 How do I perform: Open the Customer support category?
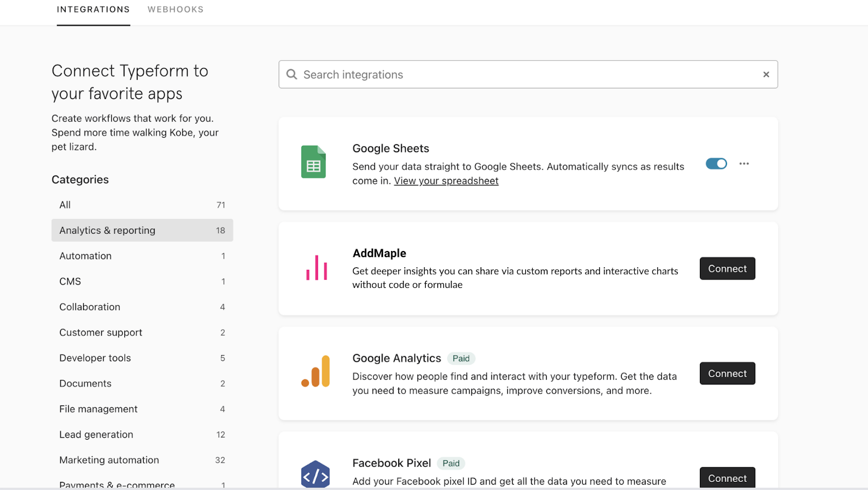(142, 332)
